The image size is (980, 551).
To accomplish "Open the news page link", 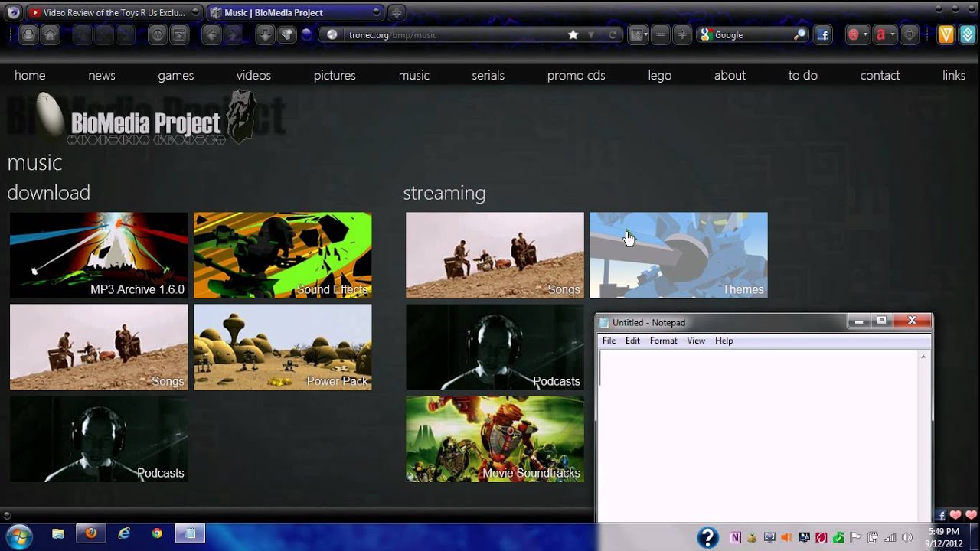I will coord(102,75).
